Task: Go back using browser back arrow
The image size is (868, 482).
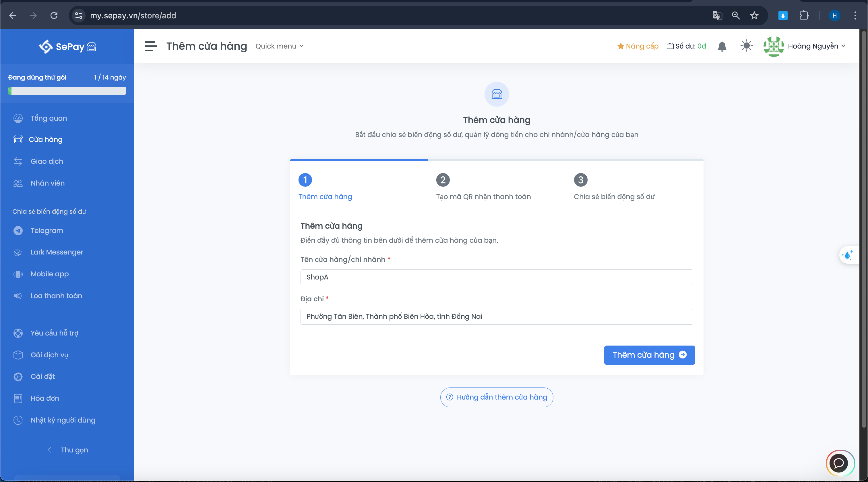Action: 12,16
